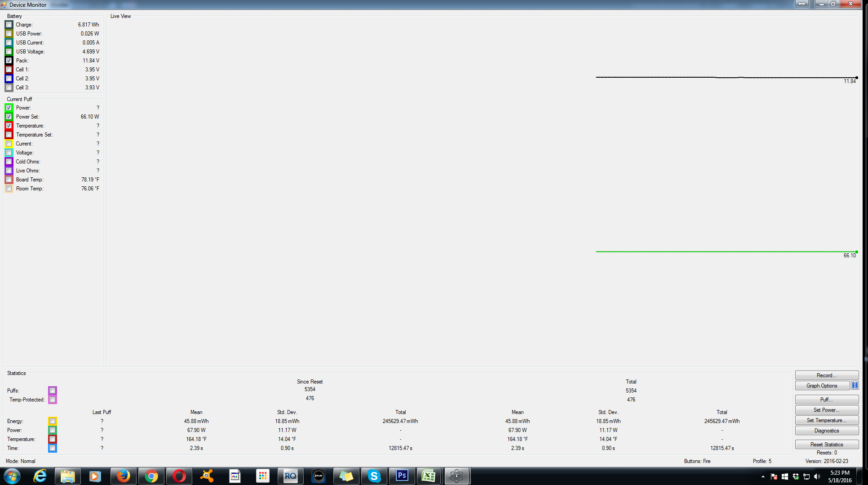
Task: Uncheck the Pack voltage checkbox
Action: [x=9, y=61]
